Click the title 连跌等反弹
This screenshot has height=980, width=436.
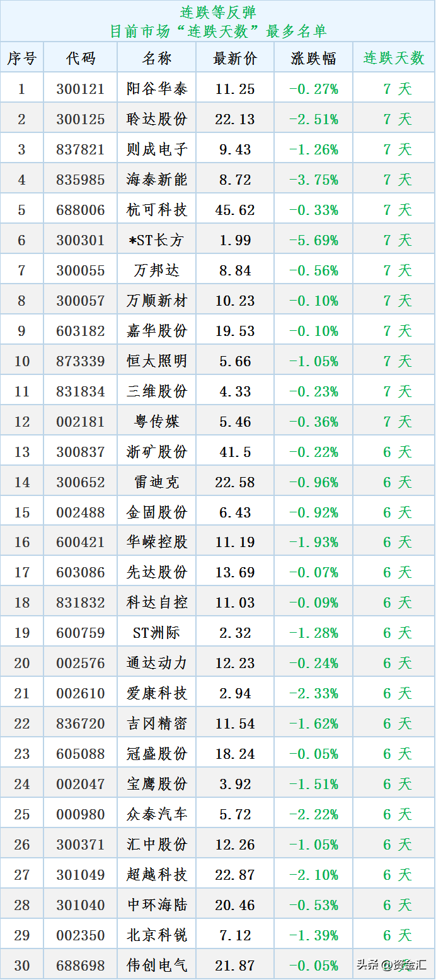pos(218,13)
